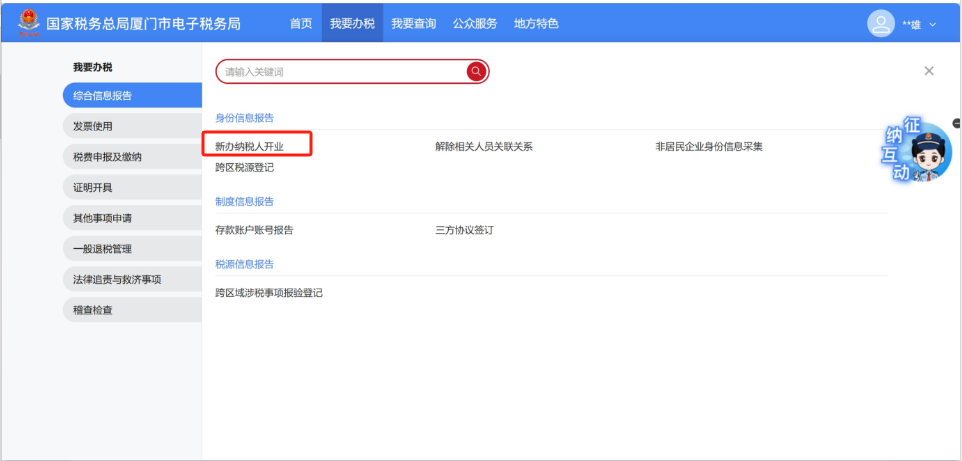Click the 国家税务总局厦门市电子税务局 title

(144, 24)
